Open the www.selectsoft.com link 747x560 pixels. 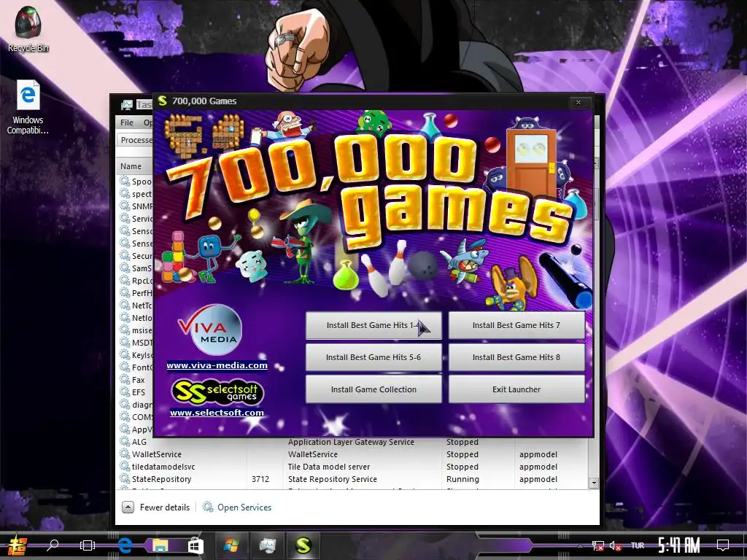(x=217, y=413)
